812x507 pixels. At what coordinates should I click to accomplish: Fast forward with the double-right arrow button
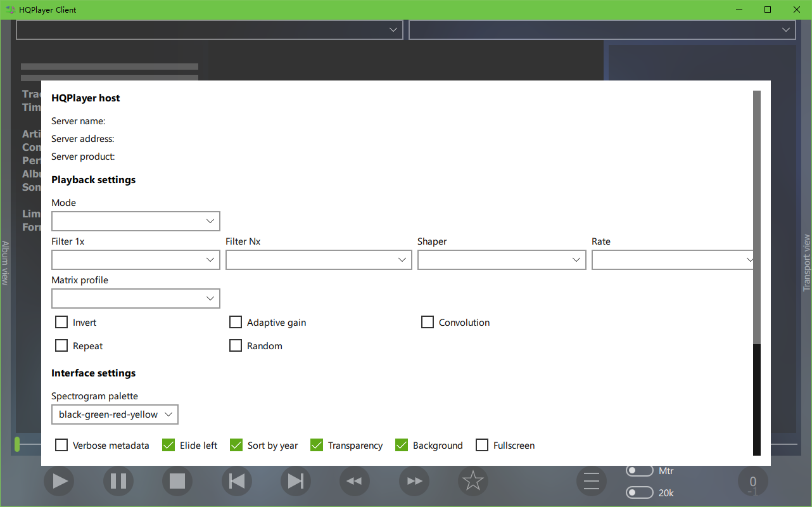click(414, 481)
